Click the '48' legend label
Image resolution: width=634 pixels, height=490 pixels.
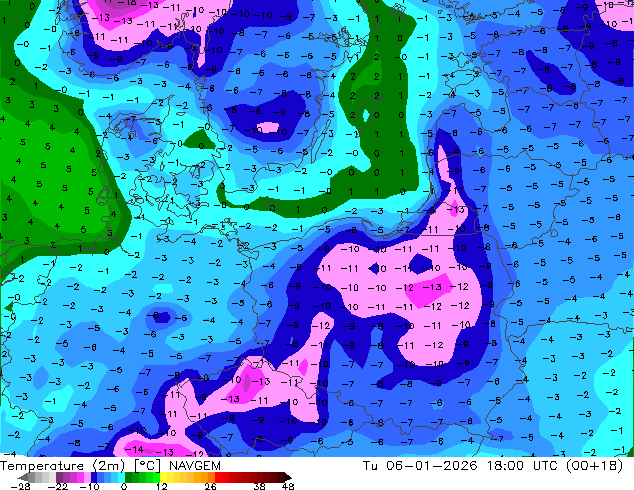tap(288, 486)
